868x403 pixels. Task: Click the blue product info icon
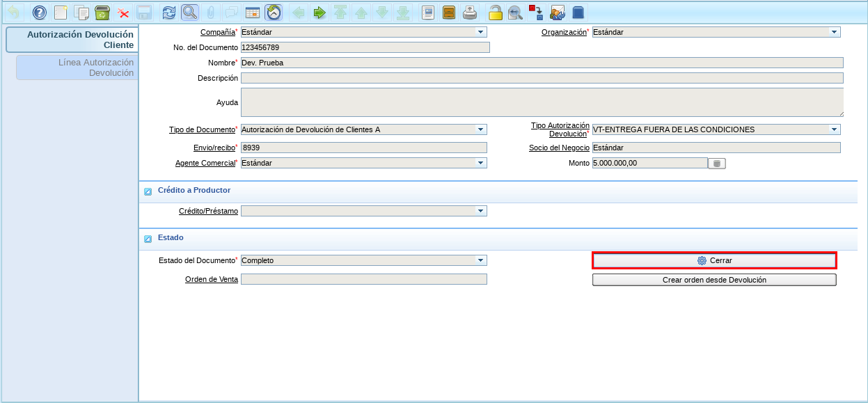578,13
